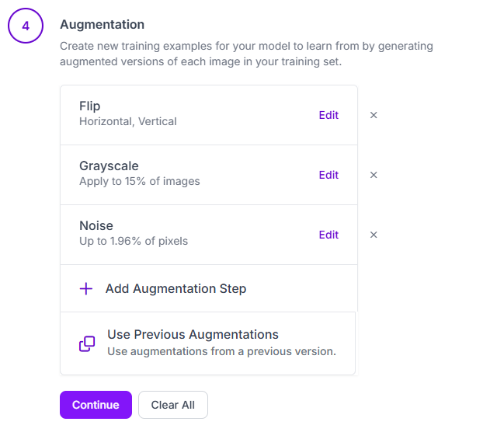This screenshot has height=446, width=504.
Task: Continue to the next step
Action: coord(96,405)
